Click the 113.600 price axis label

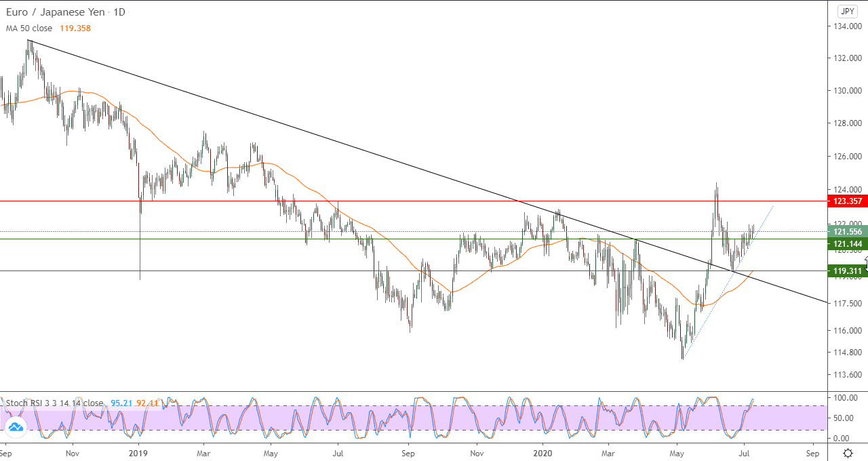coord(848,375)
